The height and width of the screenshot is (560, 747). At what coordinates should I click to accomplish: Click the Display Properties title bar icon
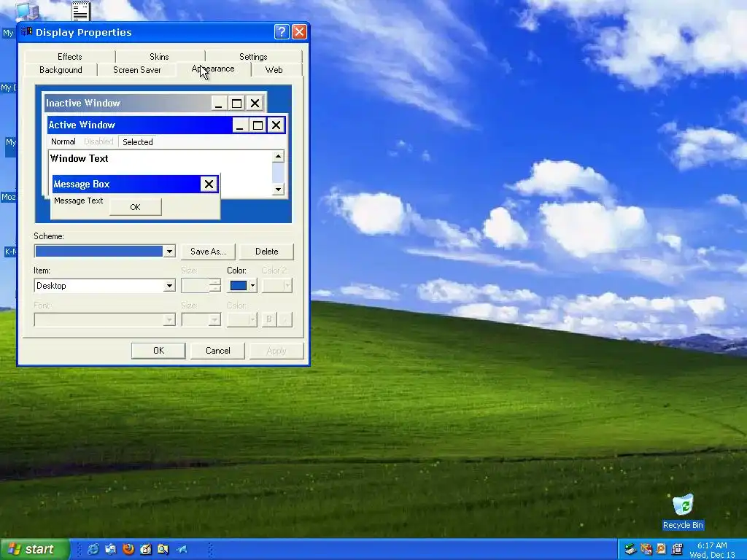(x=27, y=32)
